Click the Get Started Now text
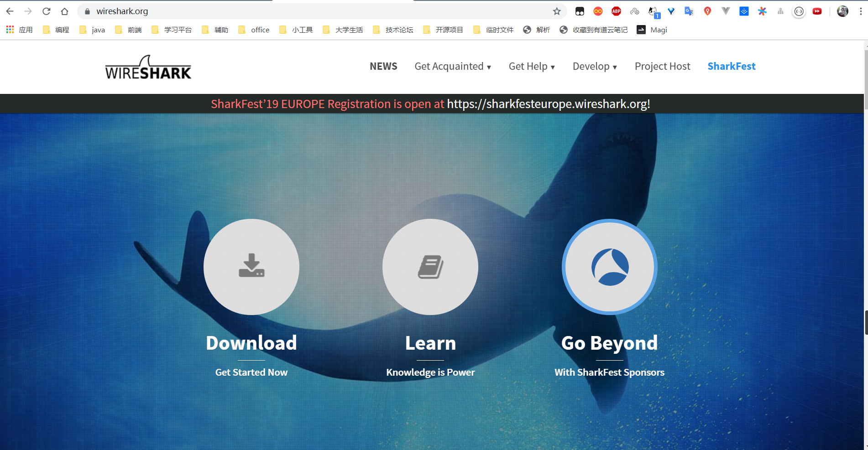Viewport: 868px width, 450px height. click(x=251, y=372)
